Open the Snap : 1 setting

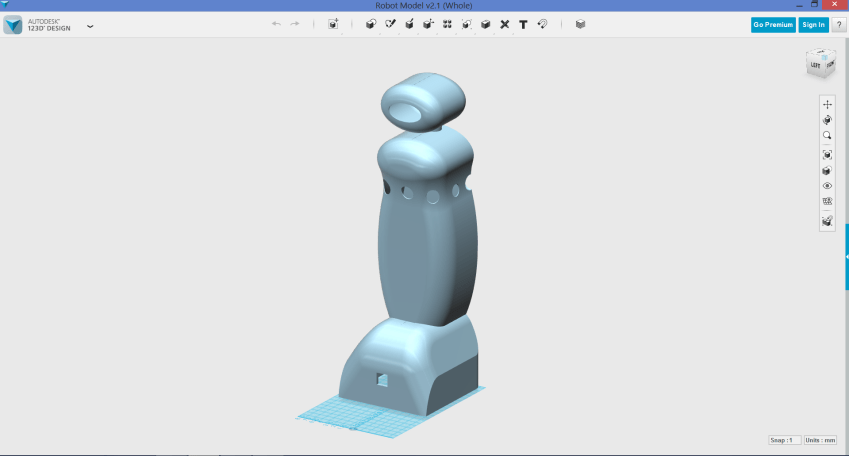click(784, 440)
